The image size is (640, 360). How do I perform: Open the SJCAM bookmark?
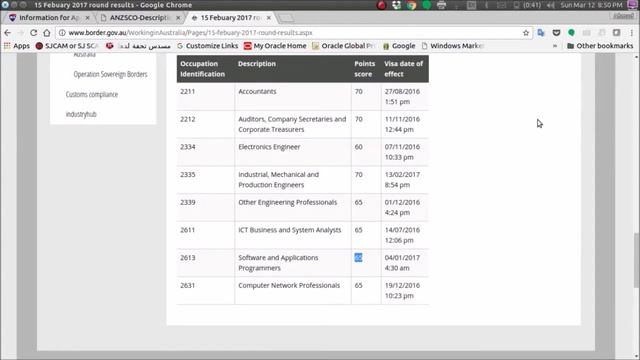coord(67,46)
